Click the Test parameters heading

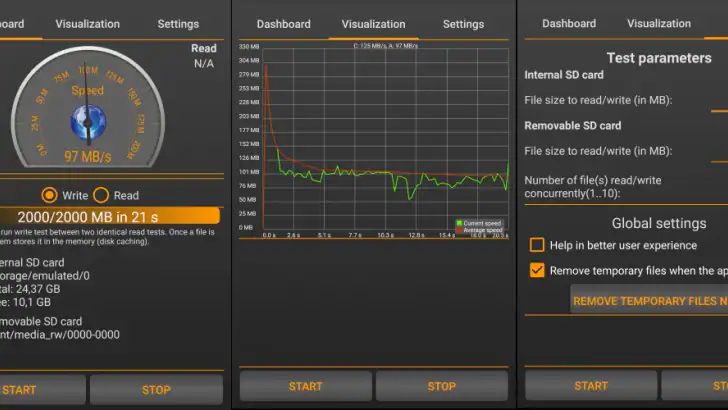click(x=659, y=58)
